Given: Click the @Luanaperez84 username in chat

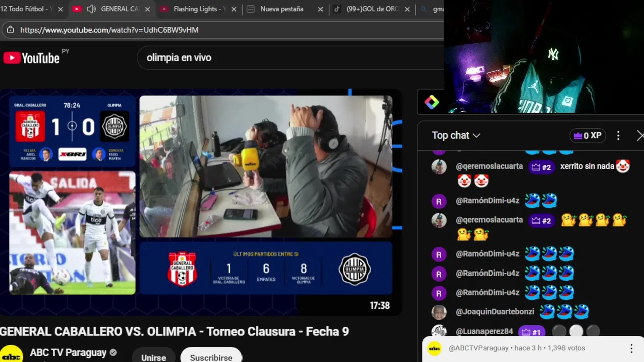Looking at the screenshot, I should click(x=485, y=331).
